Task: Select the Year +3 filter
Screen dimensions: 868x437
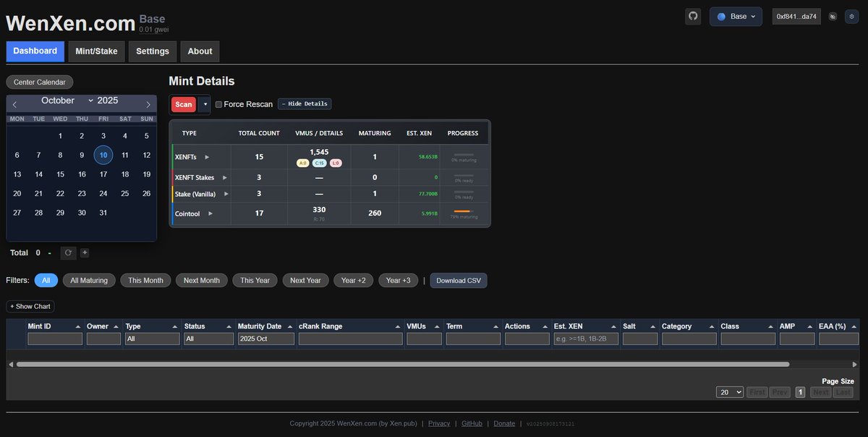Action: [398, 280]
